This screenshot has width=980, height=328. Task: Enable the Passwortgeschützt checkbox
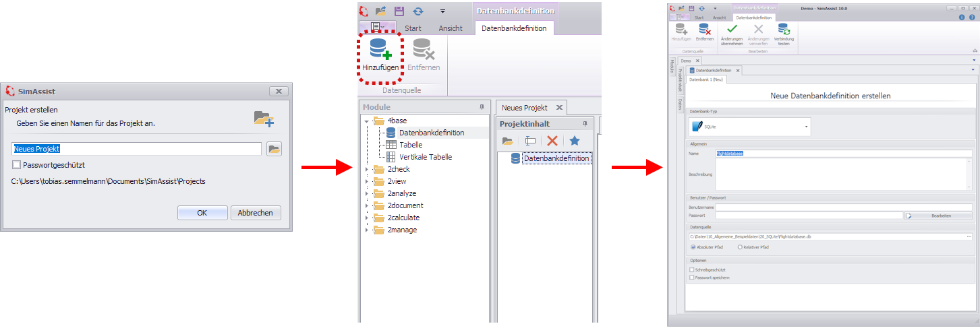[x=16, y=165]
